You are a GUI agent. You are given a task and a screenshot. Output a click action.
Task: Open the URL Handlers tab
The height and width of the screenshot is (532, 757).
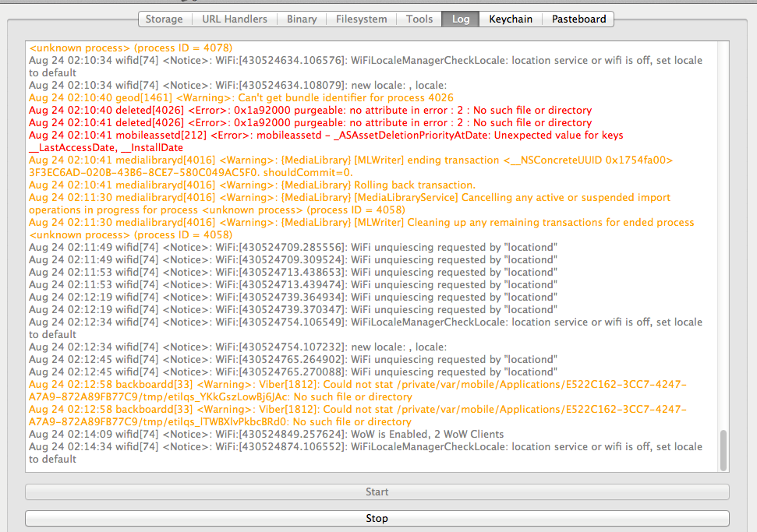click(234, 19)
